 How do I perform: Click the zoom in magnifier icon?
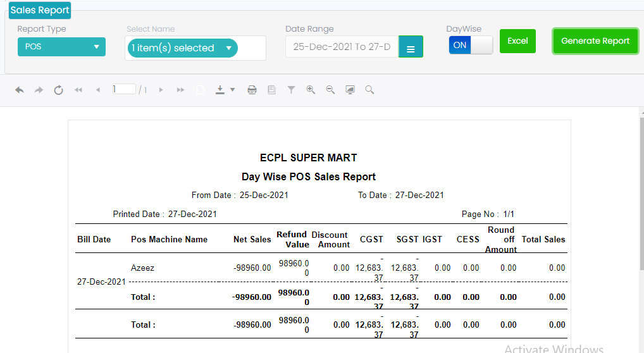click(x=311, y=90)
